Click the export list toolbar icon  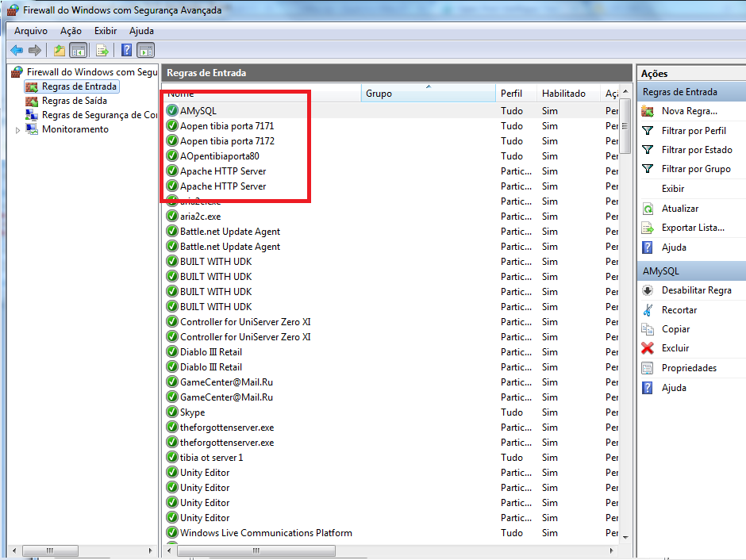[102, 50]
